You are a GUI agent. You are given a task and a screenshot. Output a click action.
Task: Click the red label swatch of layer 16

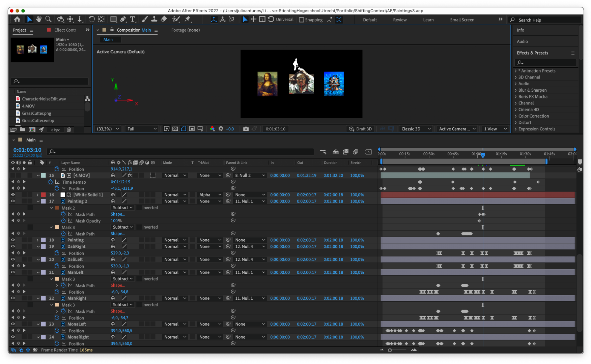click(x=44, y=194)
